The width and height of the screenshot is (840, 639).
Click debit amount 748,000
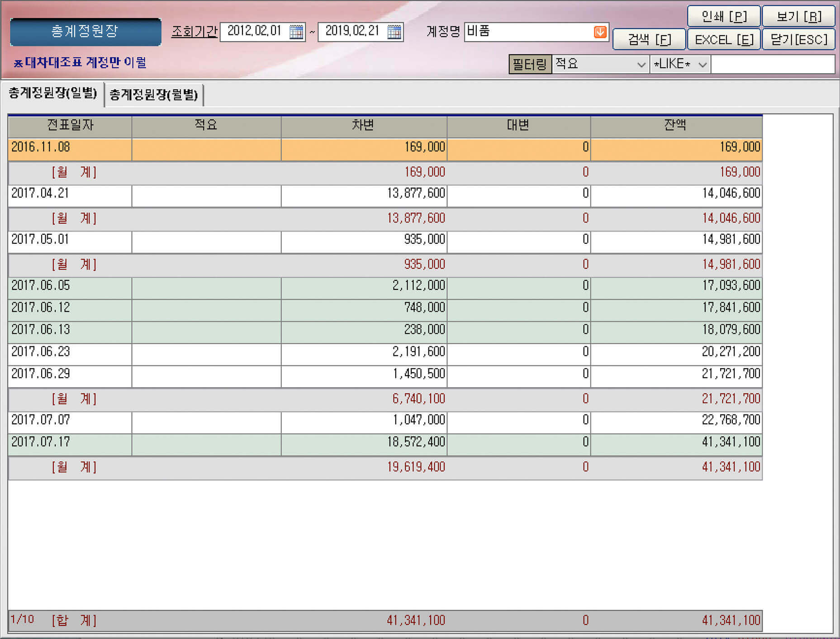(425, 308)
